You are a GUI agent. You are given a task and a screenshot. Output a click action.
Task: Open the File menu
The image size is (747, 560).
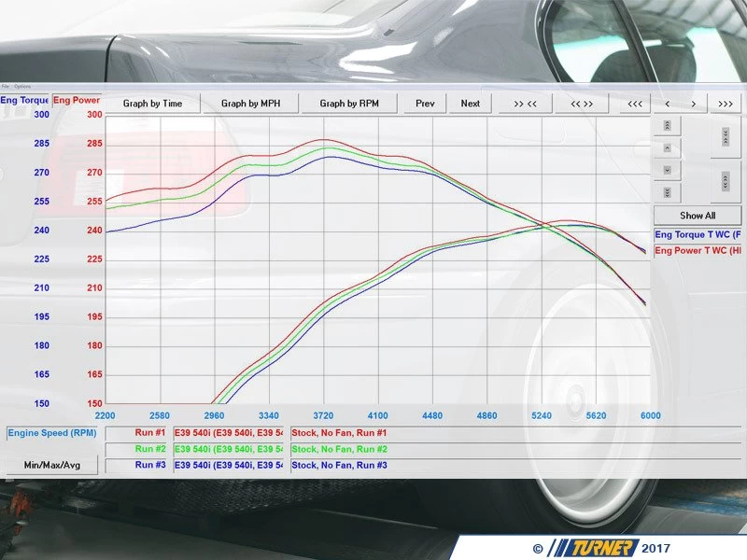coord(6,86)
